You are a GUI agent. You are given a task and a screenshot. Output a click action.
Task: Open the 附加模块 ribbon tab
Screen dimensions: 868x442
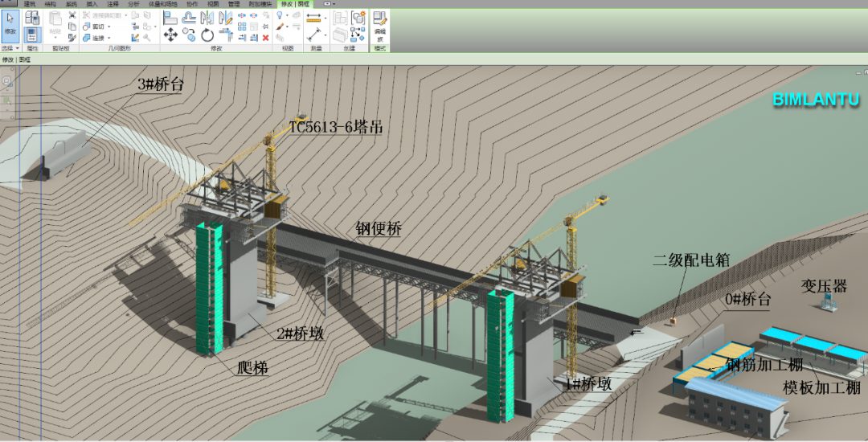pos(260,4)
